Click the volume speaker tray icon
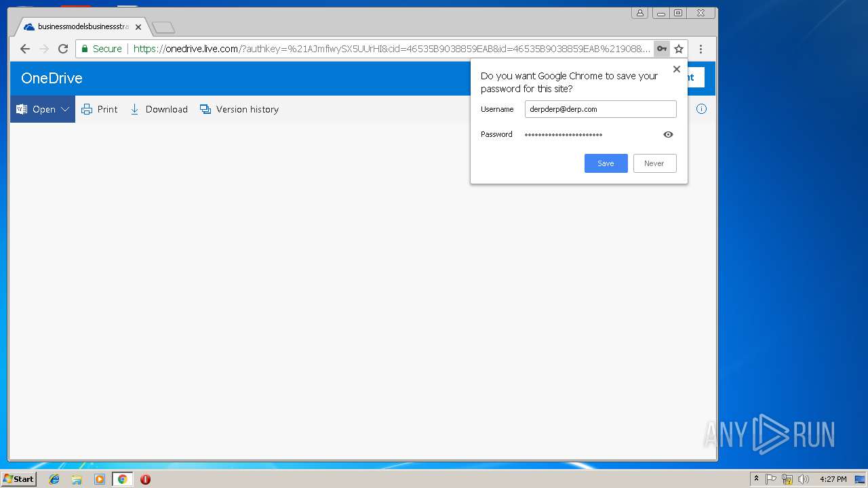 pyautogui.click(x=804, y=479)
